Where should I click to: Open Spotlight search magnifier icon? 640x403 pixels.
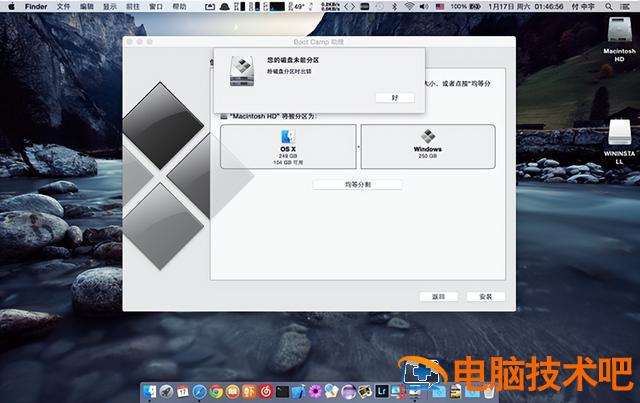click(x=609, y=7)
